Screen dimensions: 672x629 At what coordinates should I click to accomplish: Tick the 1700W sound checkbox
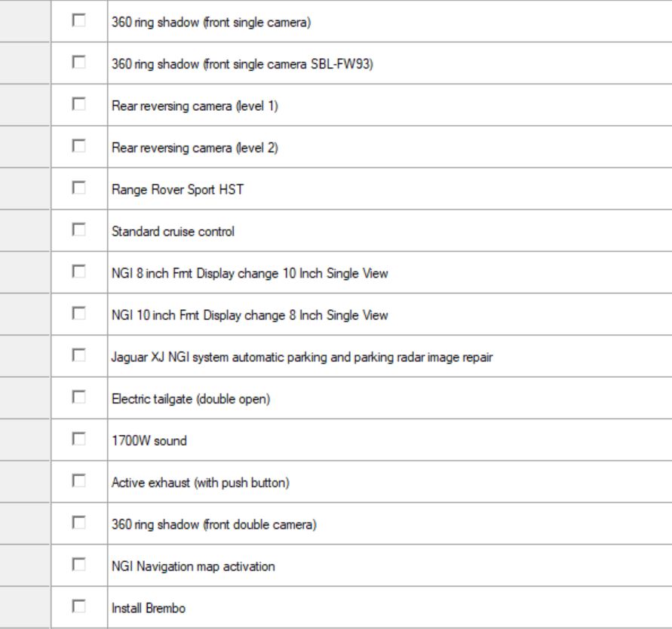78,440
